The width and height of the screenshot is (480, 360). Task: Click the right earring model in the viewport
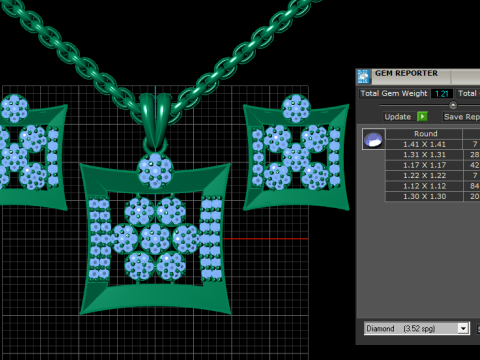[x=296, y=153]
